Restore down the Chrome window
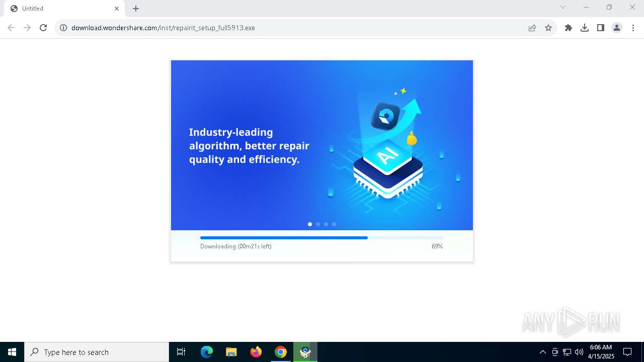Viewport: 644px width, 362px height. click(x=609, y=7)
